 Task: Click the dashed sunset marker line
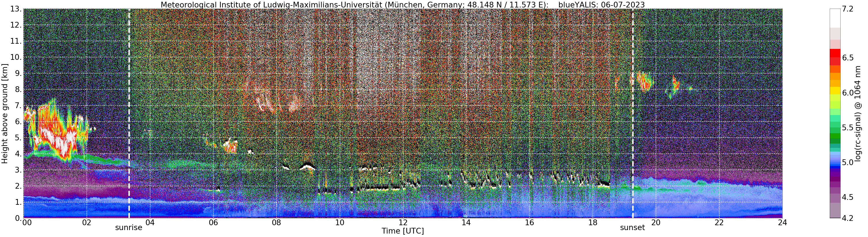633,113
